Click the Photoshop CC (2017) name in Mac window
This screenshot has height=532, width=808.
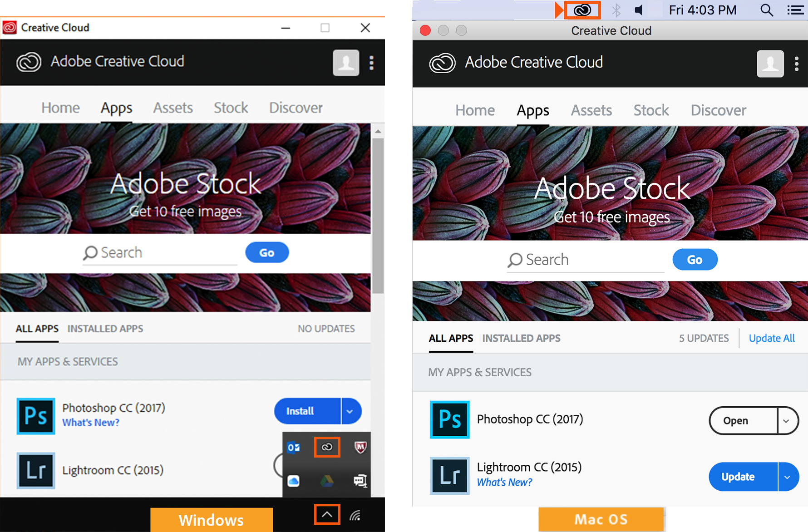point(530,419)
